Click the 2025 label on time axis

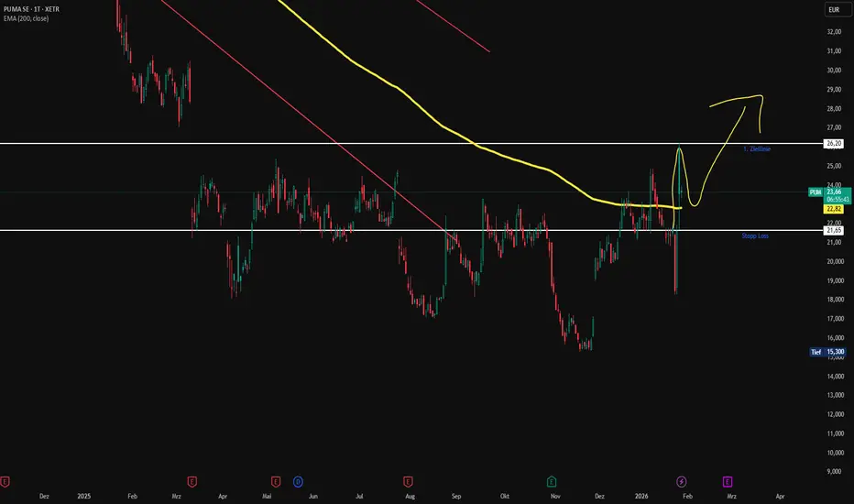[84, 497]
